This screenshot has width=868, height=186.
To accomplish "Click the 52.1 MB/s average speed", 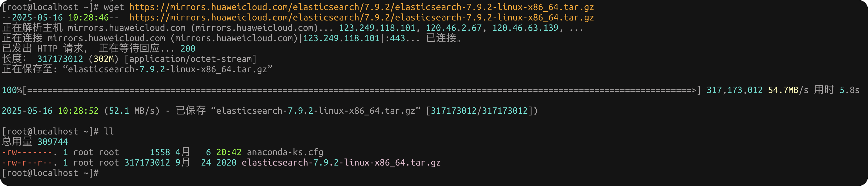I will (x=131, y=111).
